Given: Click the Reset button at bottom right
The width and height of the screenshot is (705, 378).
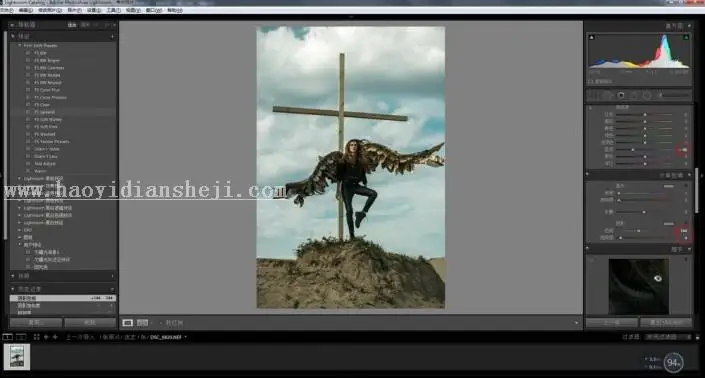Looking at the screenshot, I should 666,323.
